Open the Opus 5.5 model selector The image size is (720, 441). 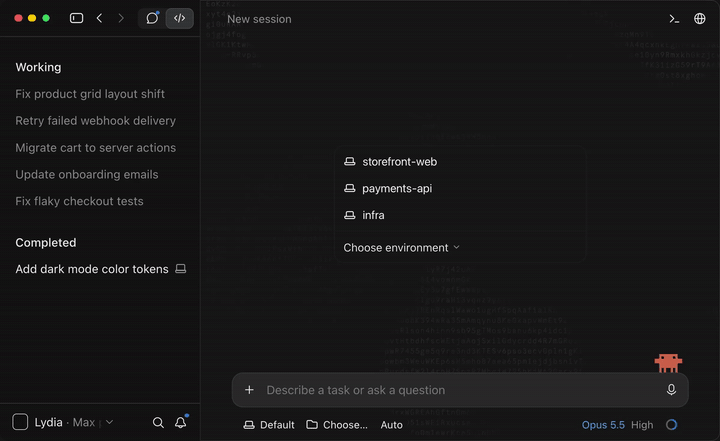(603, 425)
